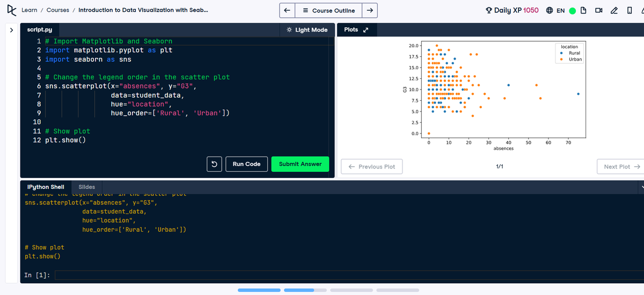Open the Course Outline menu
Screen dimensions: 644x295
pos(328,10)
